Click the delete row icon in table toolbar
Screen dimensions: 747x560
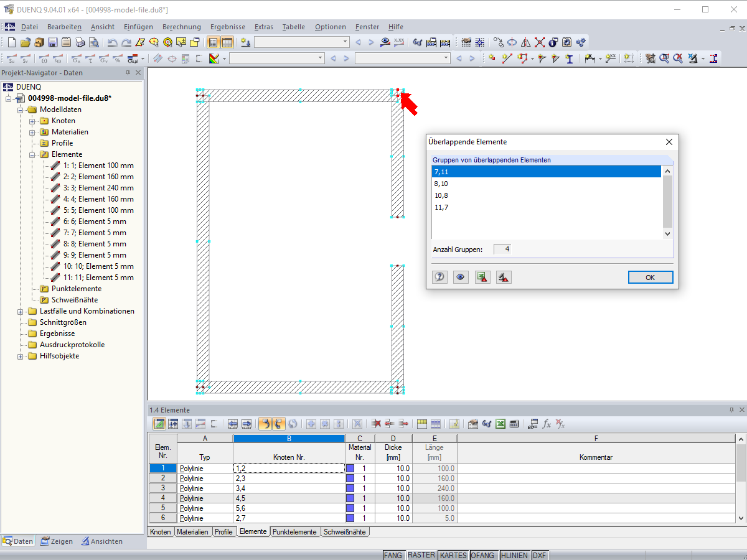coord(376,424)
